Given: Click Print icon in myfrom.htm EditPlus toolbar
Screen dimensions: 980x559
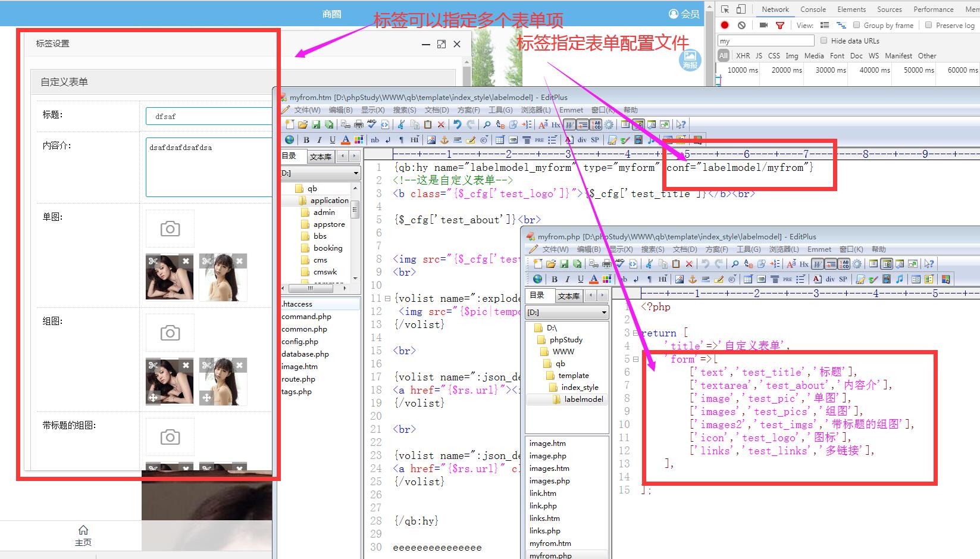Looking at the screenshot, I should tap(359, 124).
